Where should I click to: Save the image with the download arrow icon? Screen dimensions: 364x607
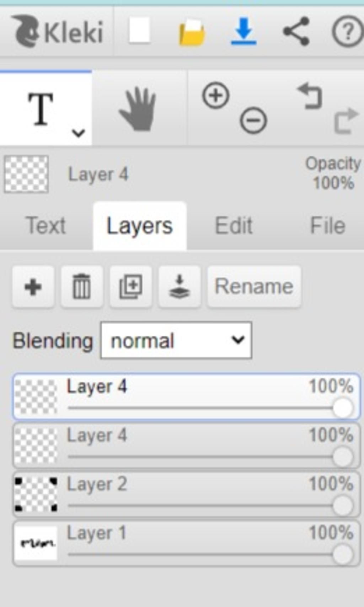243,32
